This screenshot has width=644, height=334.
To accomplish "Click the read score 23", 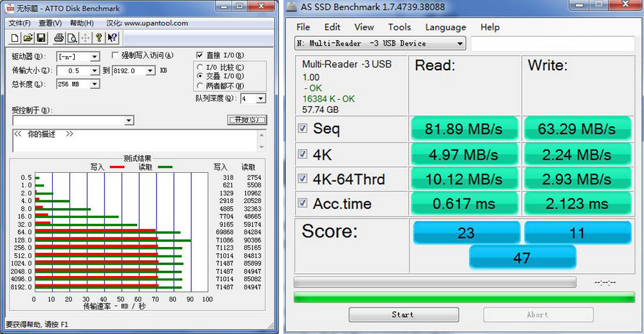I will 466,233.
